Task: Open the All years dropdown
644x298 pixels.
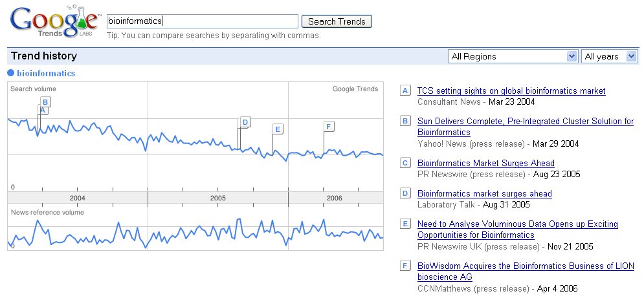Action: pos(610,56)
